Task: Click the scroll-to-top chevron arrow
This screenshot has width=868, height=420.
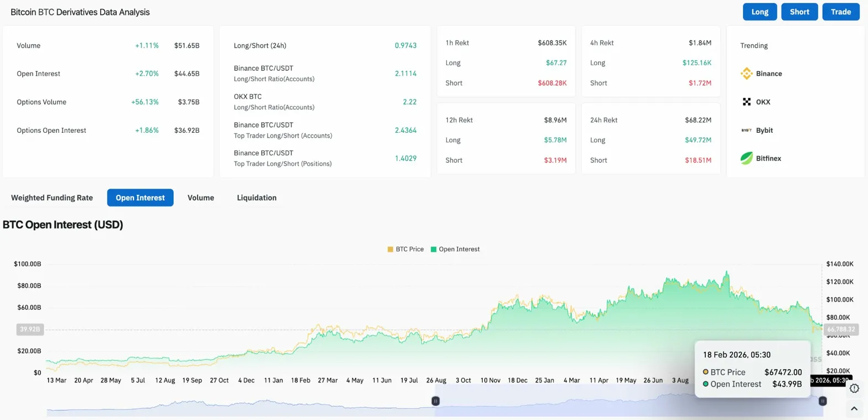Action: pyautogui.click(x=854, y=408)
